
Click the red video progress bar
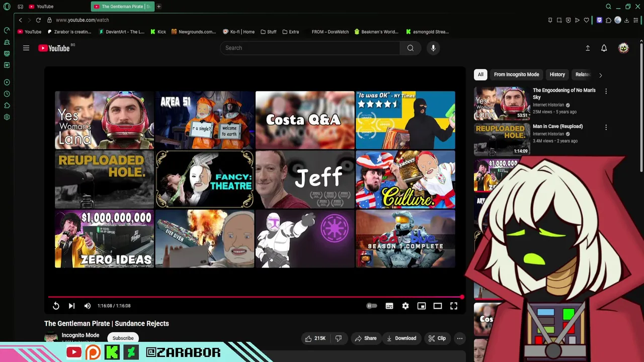tap(255, 297)
